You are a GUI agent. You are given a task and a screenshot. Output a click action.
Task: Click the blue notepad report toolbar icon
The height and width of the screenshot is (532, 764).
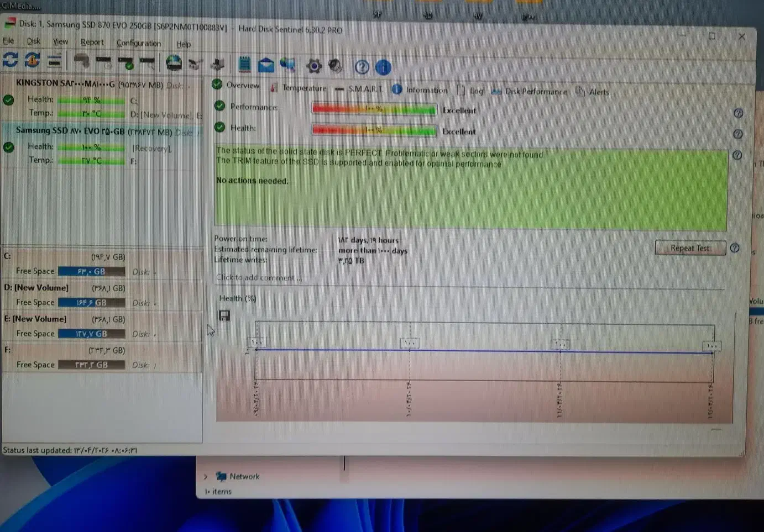pos(244,65)
